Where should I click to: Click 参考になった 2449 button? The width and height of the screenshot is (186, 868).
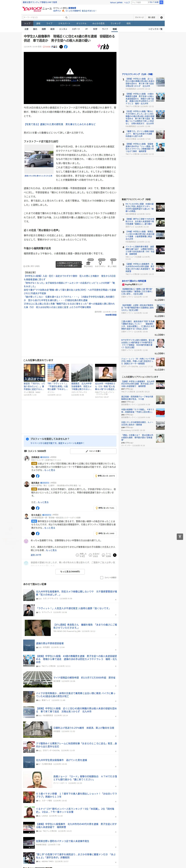point(105,533)
